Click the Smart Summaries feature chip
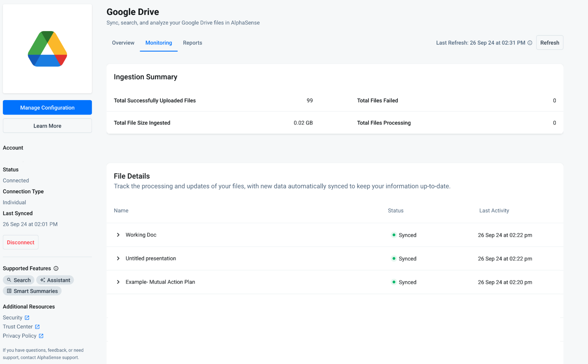This screenshot has width=588, height=364. 32,291
